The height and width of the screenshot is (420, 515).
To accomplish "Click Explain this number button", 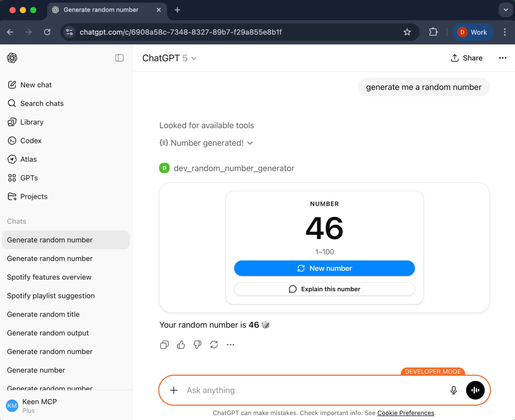I will (x=324, y=289).
